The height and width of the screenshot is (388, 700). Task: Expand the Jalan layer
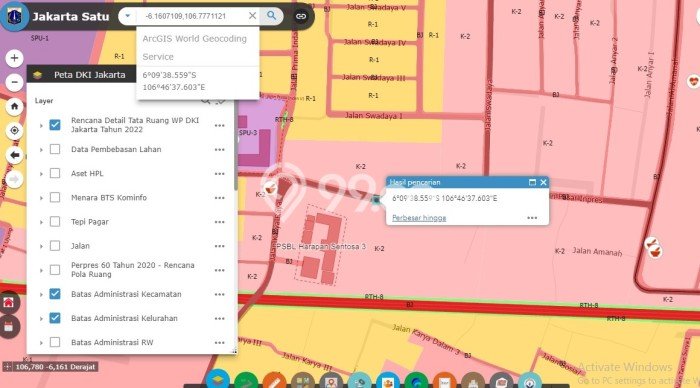[x=41, y=246]
